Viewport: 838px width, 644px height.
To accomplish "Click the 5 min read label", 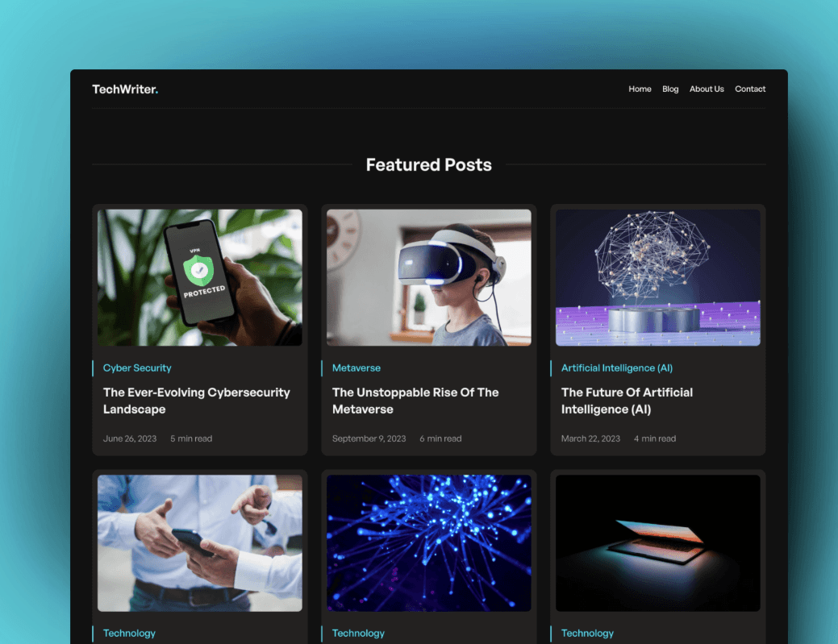I will (x=191, y=438).
